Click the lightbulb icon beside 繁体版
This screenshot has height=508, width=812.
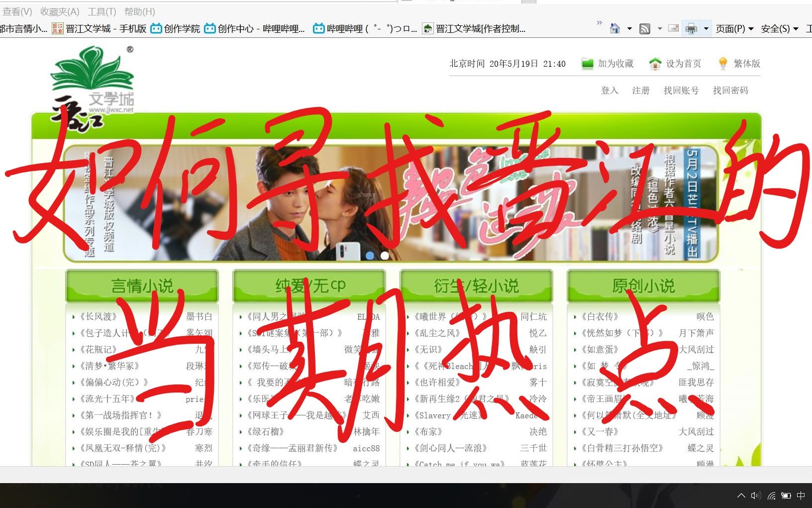tap(723, 63)
